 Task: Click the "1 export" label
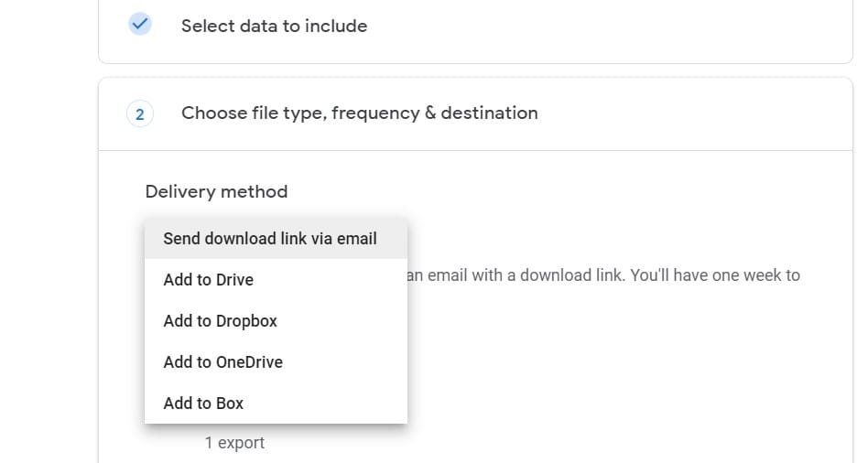pyautogui.click(x=234, y=443)
